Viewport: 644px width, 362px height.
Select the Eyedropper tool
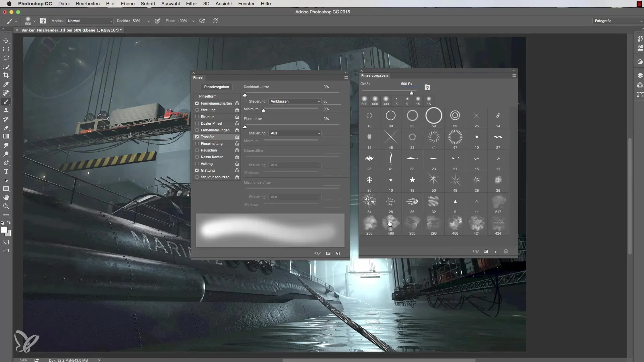click(6, 84)
